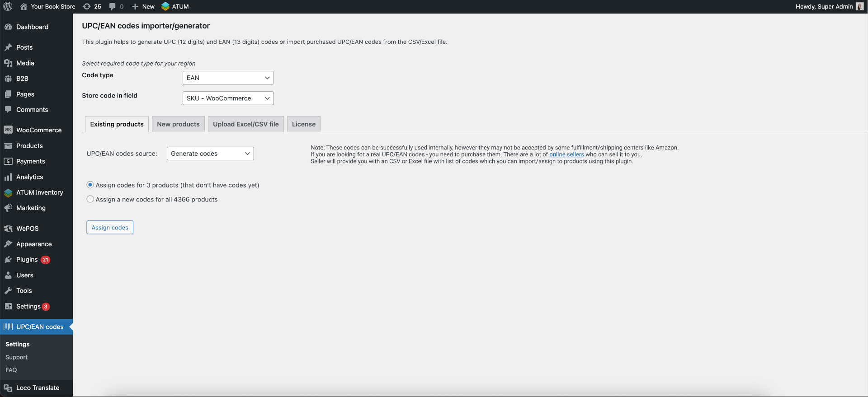This screenshot has width=868, height=397.
Task: Click the WooCommerce logo icon
Action: click(8, 130)
